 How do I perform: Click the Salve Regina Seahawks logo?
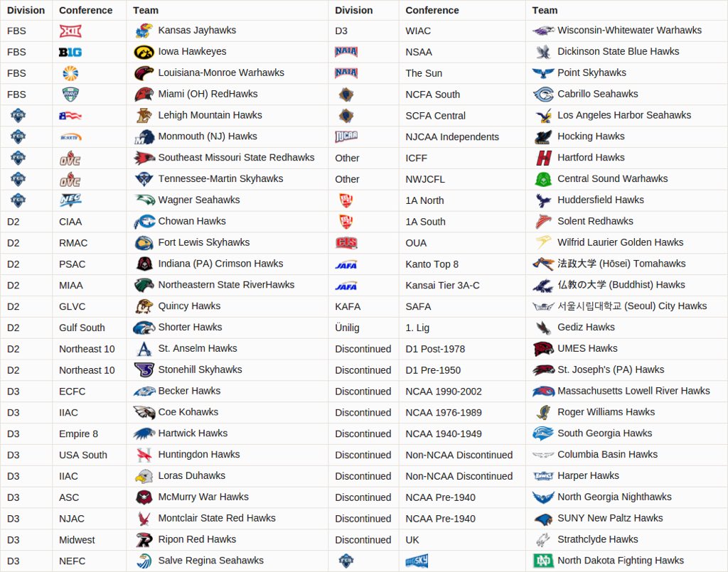click(x=144, y=561)
